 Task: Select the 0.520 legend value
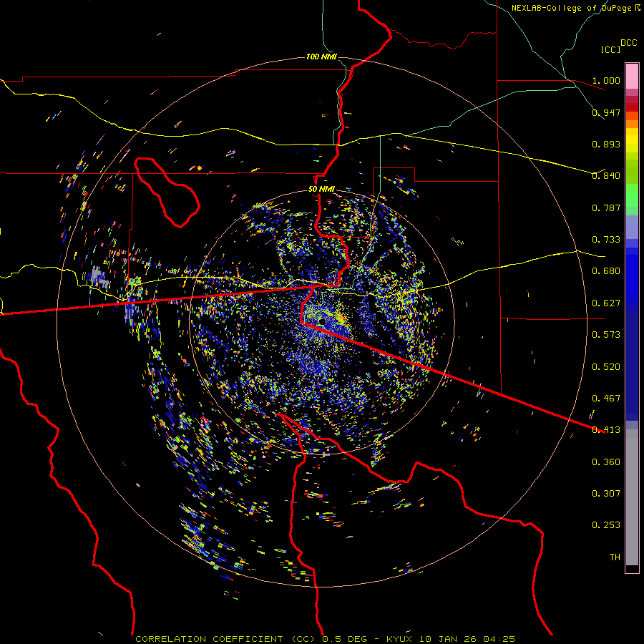pos(606,367)
